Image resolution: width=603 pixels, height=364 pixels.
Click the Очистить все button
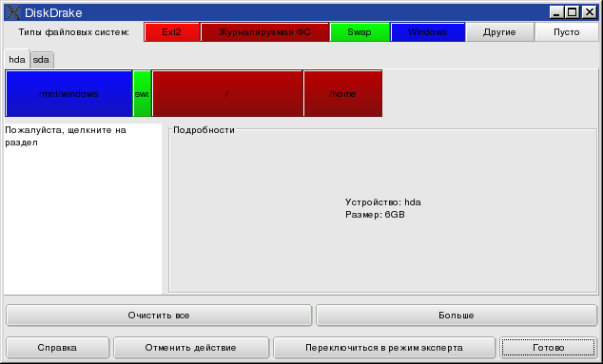click(x=159, y=316)
